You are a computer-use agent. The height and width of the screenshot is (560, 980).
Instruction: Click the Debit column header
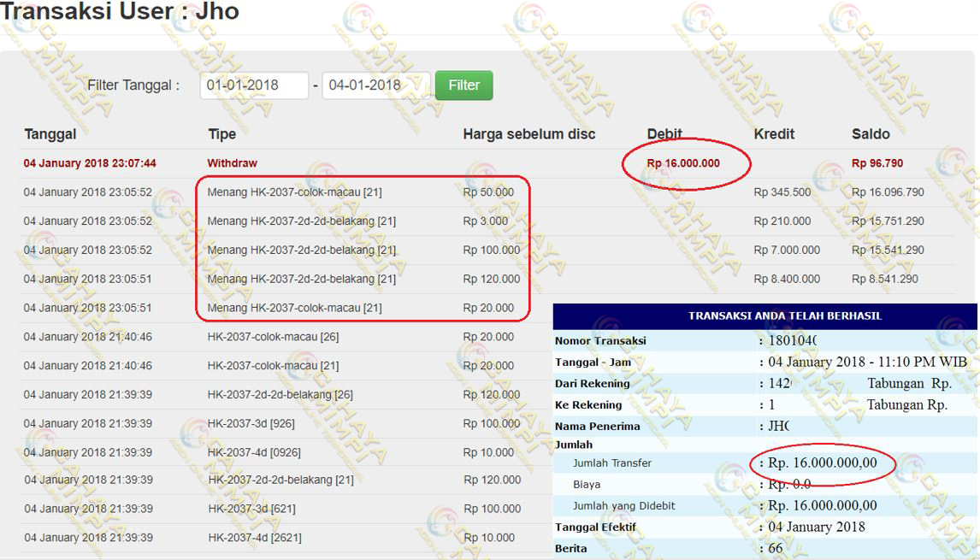click(664, 134)
